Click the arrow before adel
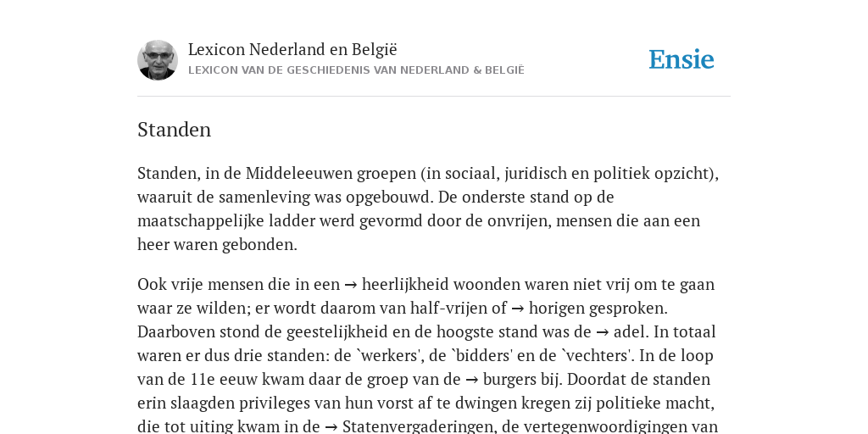The image size is (868, 434). click(603, 332)
